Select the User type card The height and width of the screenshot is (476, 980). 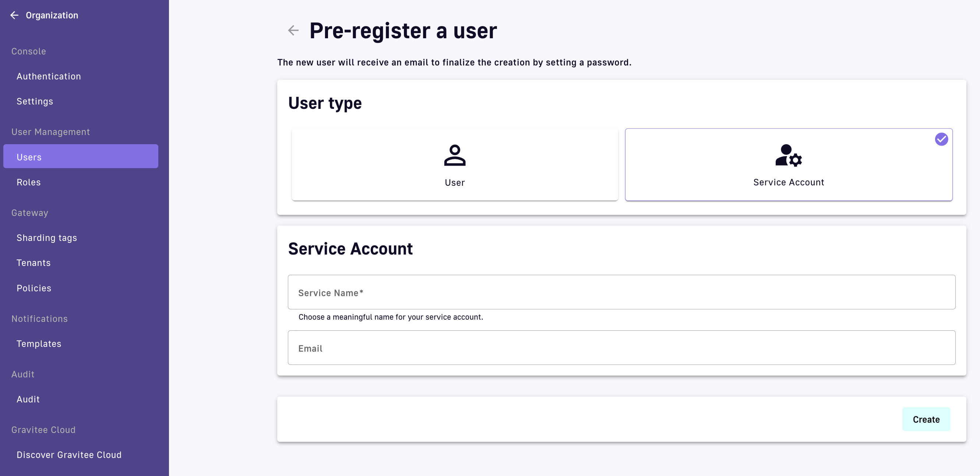455,165
